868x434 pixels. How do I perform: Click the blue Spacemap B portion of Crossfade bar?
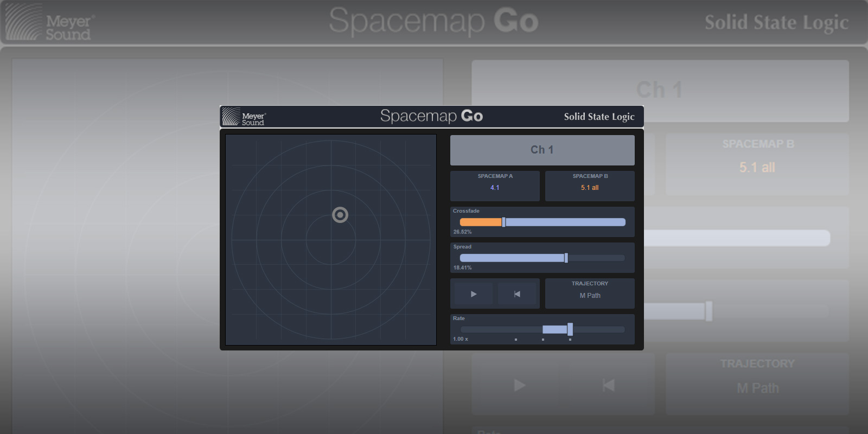tap(565, 222)
